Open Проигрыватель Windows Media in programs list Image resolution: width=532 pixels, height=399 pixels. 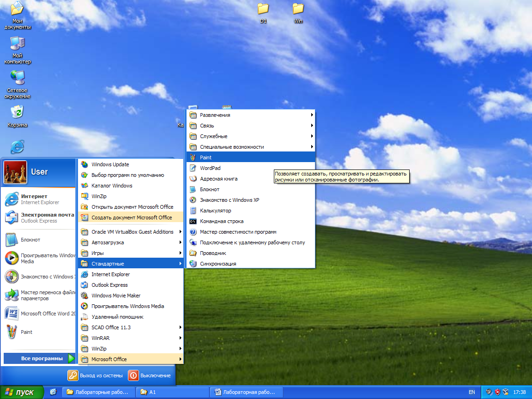tap(131, 306)
